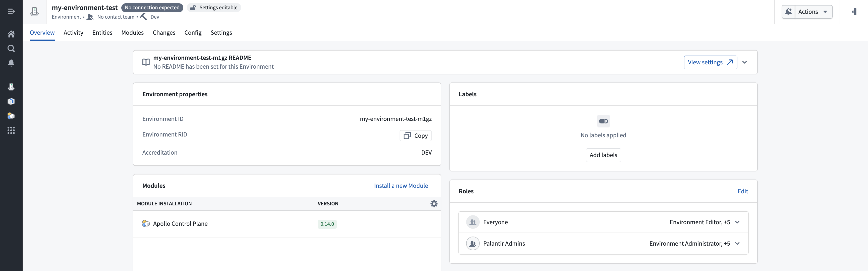
Task: Click the README book icon
Action: (x=146, y=62)
